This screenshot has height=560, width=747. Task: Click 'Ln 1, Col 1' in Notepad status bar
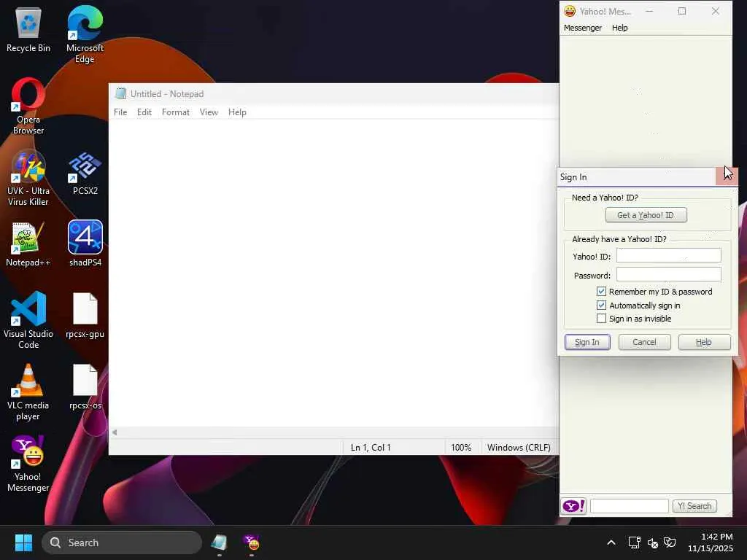[371, 448]
